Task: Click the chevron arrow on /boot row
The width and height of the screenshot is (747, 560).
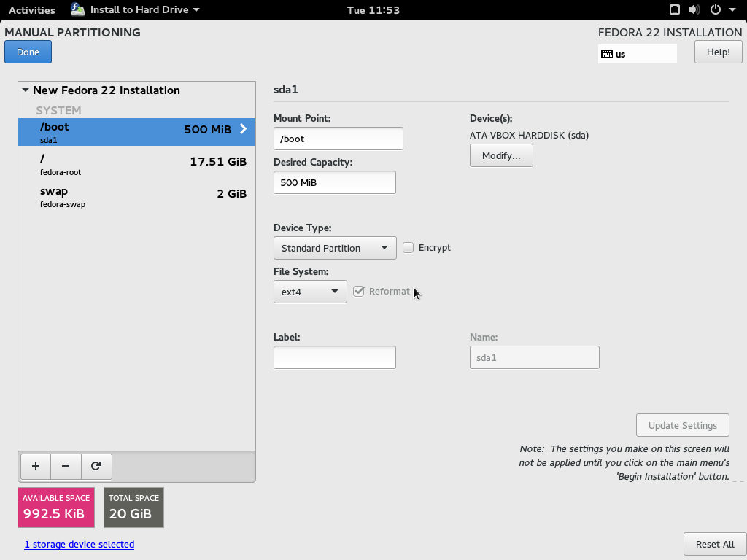Action: point(244,130)
